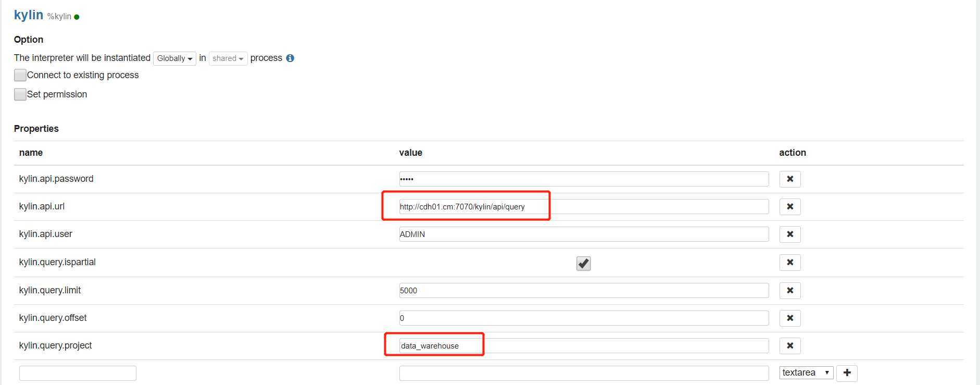Focus the kylin.query.limit value field
The image size is (980, 385).
584,290
